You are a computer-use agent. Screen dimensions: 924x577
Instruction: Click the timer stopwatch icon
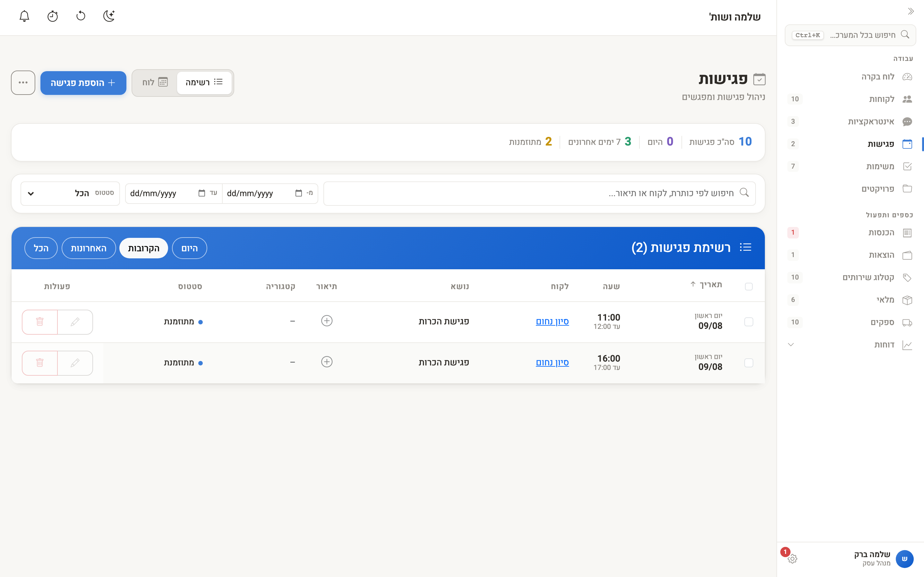pyautogui.click(x=53, y=16)
